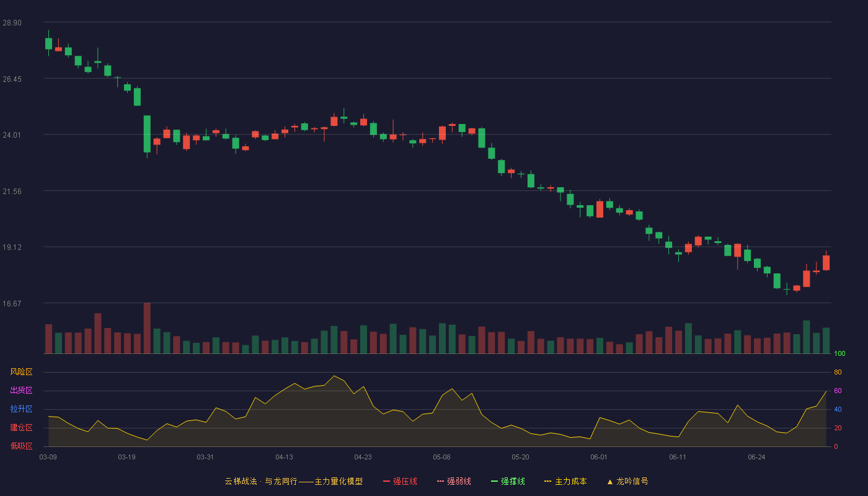
Task: Click the magenta 60 indicator scale value
Action: (838, 391)
